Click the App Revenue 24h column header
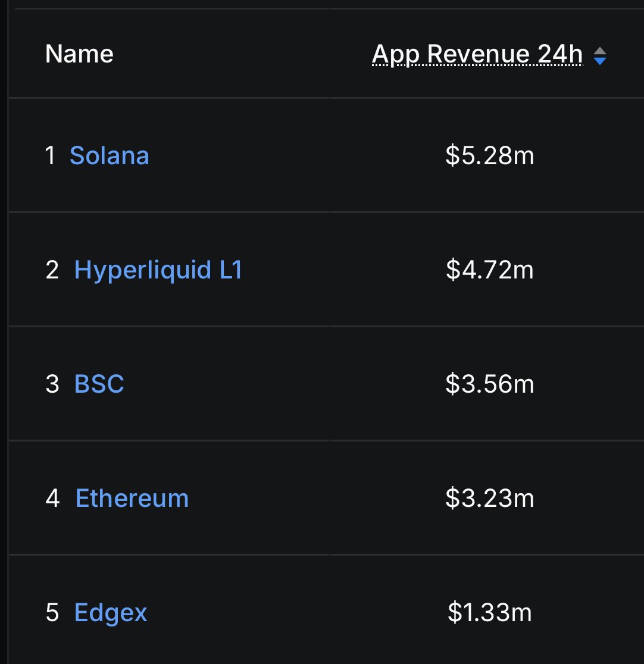 pyautogui.click(x=477, y=54)
